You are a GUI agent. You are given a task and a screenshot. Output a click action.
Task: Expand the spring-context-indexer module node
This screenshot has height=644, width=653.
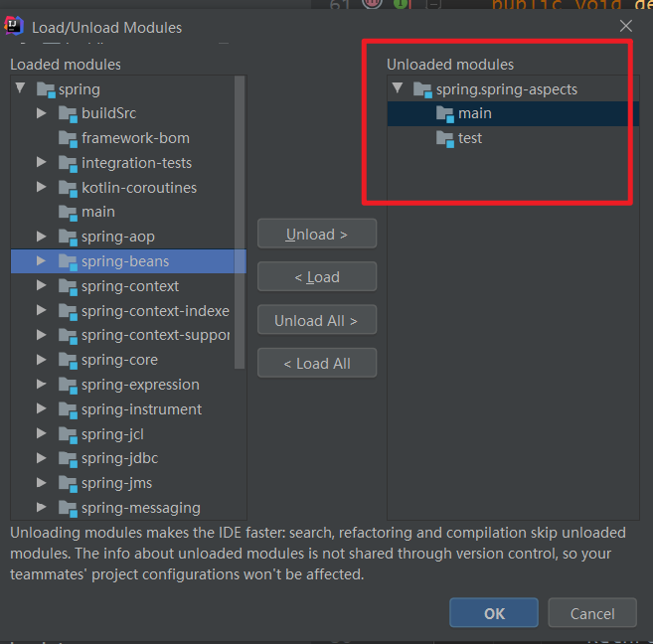[41, 310]
